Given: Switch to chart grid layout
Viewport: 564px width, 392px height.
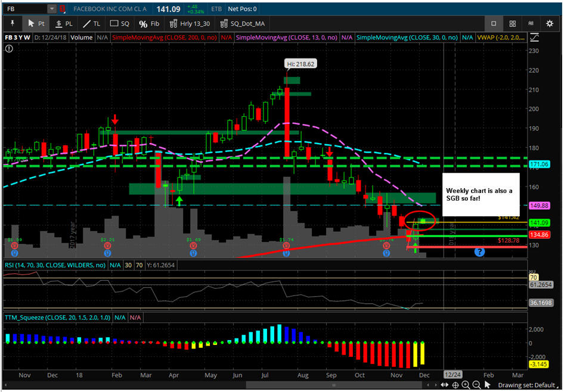Looking at the screenshot, I should [x=512, y=24].
